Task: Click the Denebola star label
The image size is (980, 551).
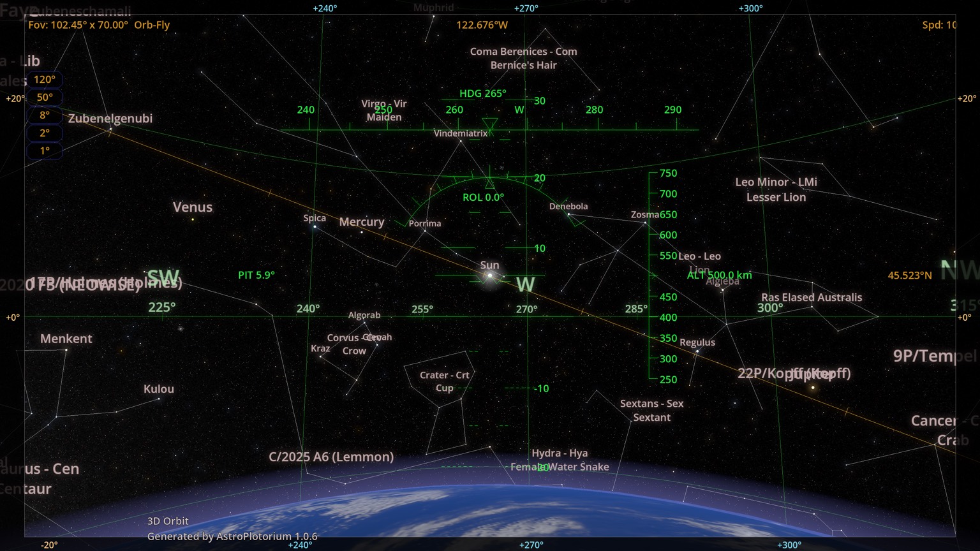Action: pyautogui.click(x=568, y=206)
